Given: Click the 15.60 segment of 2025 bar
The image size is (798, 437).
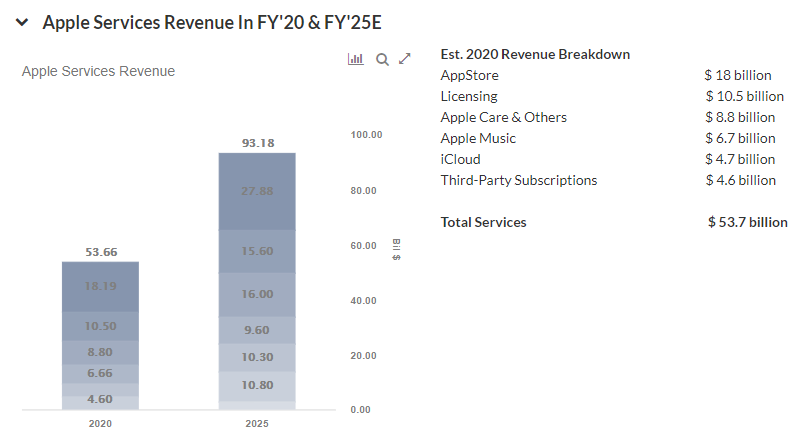Looking at the screenshot, I should pyautogui.click(x=257, y=251).
